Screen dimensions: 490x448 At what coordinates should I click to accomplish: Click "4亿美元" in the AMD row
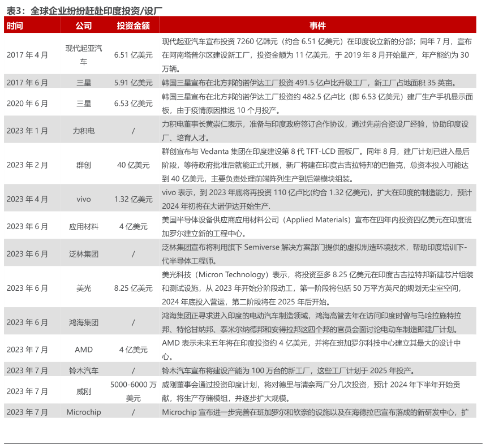coord(133,350)
